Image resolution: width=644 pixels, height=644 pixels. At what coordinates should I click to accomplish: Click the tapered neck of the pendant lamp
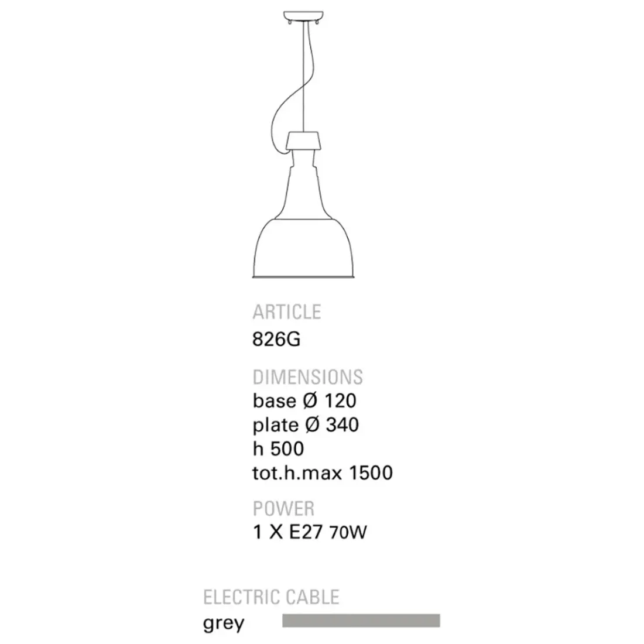click(303, 187)
